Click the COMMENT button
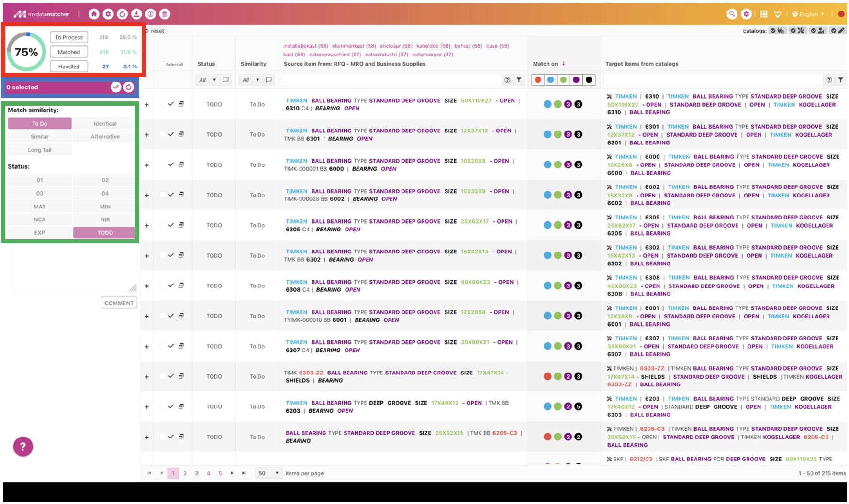Viewport: 849px width, 504px height. click(x=119, y=303)
